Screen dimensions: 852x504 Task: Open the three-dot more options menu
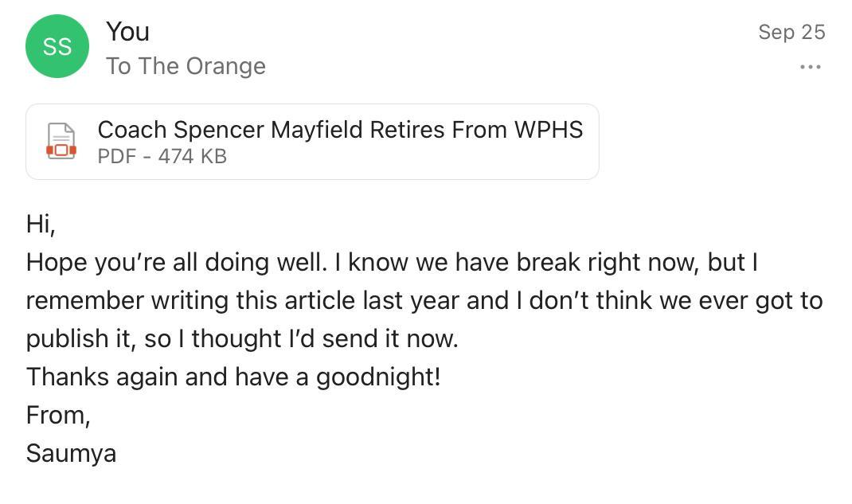click(x=810, y=67)
